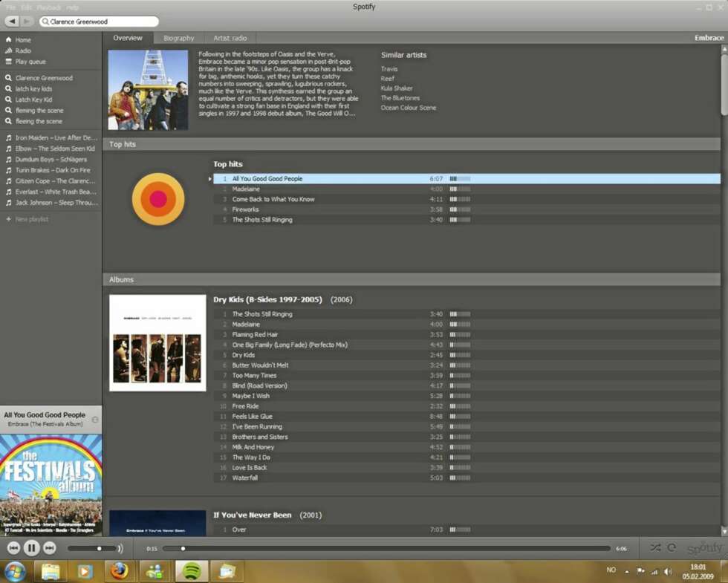This screenshot has height=583, width=728.
Task: Open the Help menu
Action: pyautogui.click(x=72, y=7)
